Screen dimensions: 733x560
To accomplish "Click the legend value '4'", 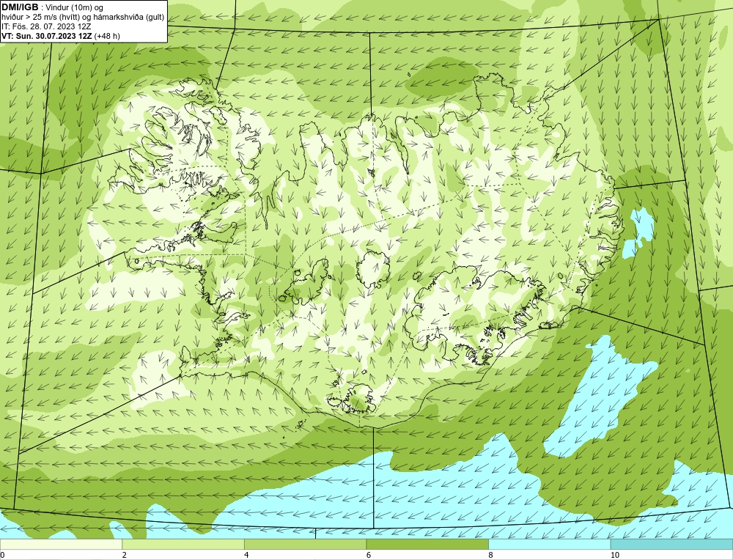I will [246, 556].
